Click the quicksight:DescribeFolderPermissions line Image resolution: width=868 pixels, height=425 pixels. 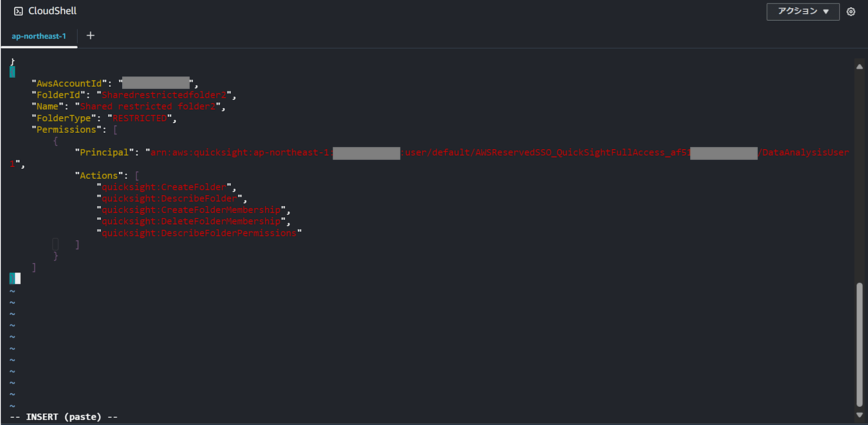point(199,233)
